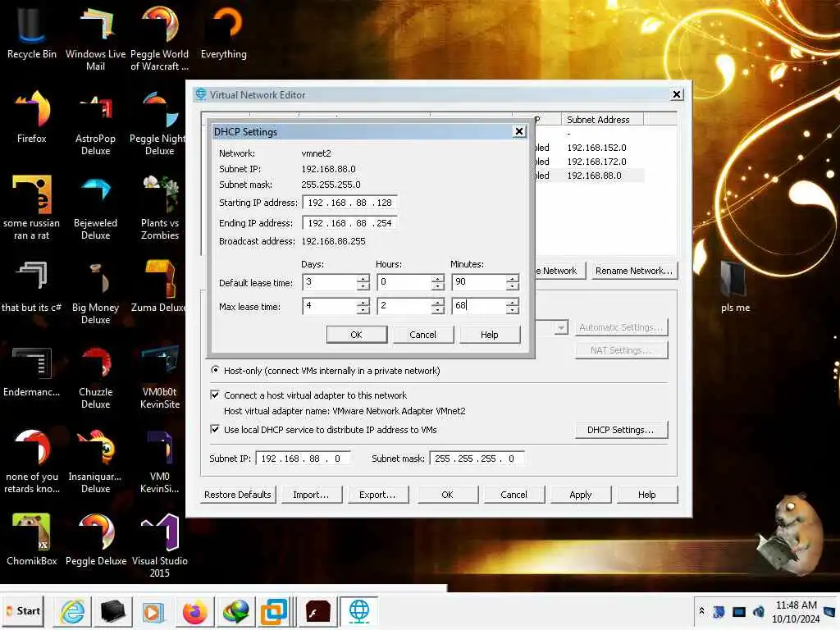Click Restore Defaults button
This screenshot has width=840, height=630.
pyautogui.click(x=237, y=495)
